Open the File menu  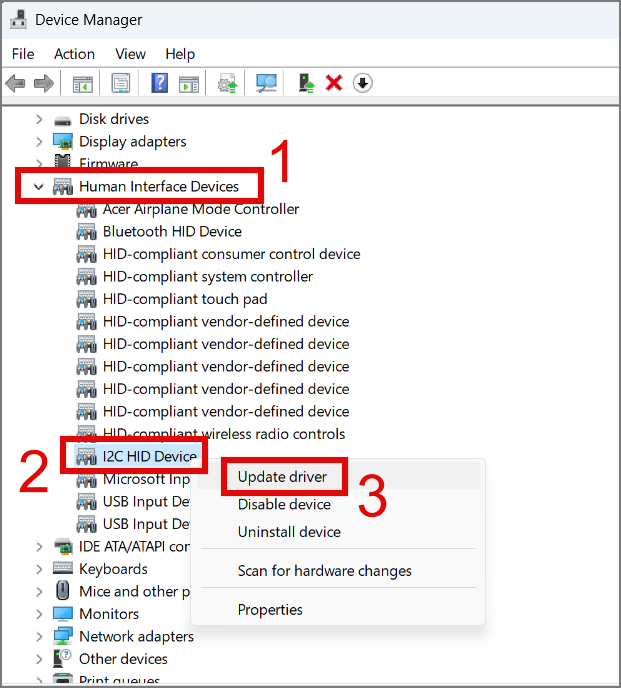(23, 54)
